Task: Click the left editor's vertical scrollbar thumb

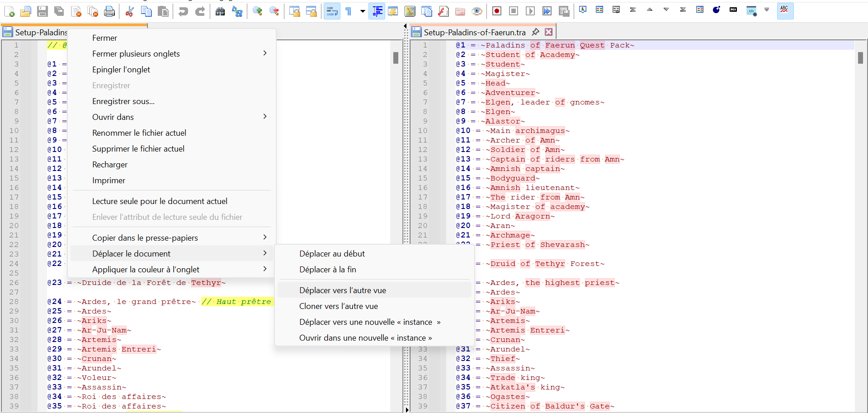Action: (396, 58)
